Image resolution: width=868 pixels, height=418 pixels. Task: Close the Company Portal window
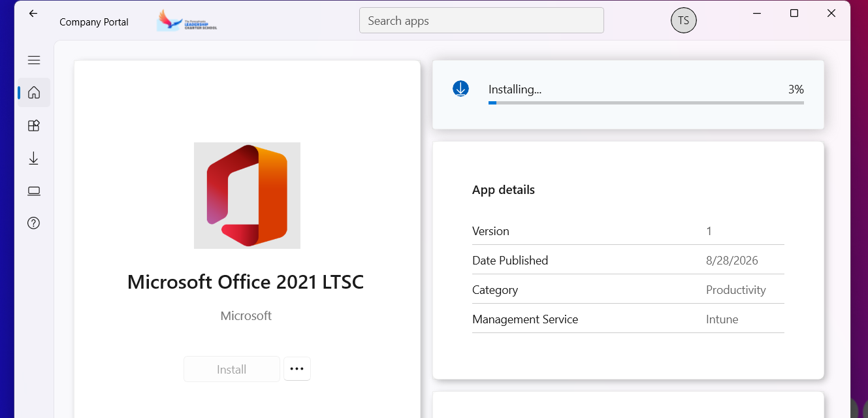pos(831,13)
